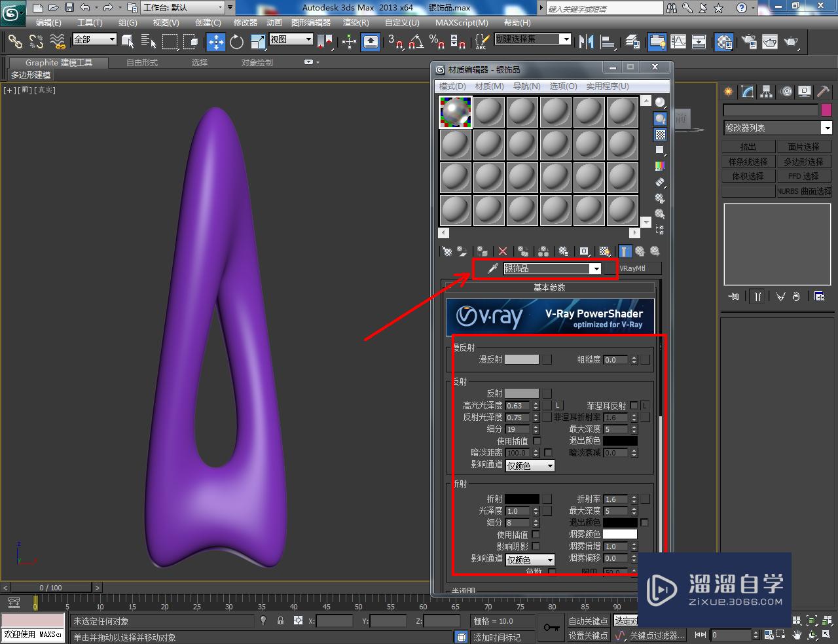
Task: Click the Pin Stack icon
Action: point(734,296)
